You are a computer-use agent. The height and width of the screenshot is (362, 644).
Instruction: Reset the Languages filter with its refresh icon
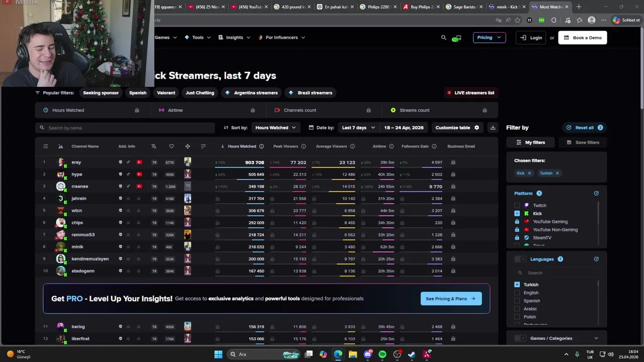(596, 259)
